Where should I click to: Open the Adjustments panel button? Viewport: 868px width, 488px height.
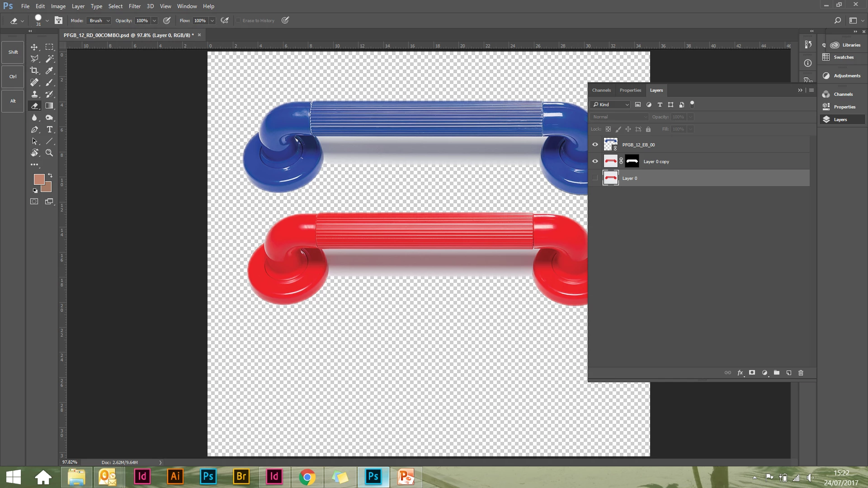(x=842, y=76)
